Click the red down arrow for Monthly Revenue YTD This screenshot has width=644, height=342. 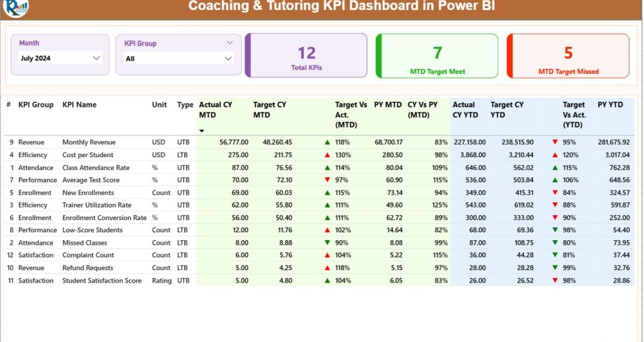tap(555, 143)
